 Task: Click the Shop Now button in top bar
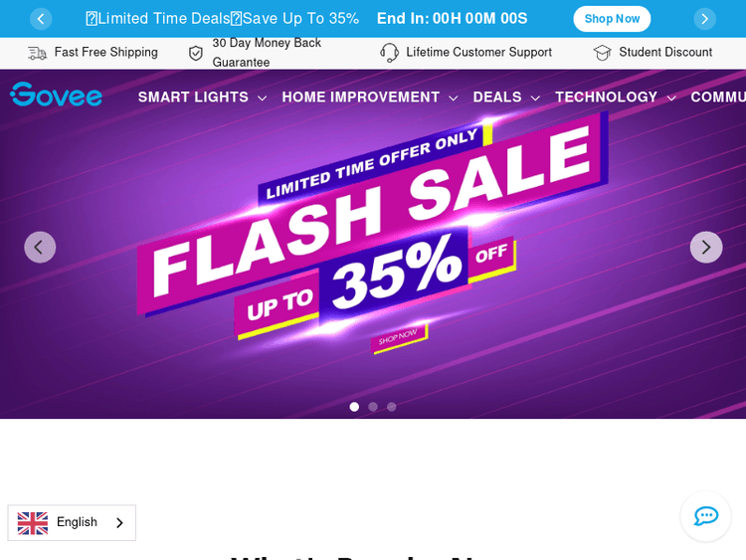[x=612, y=19]
